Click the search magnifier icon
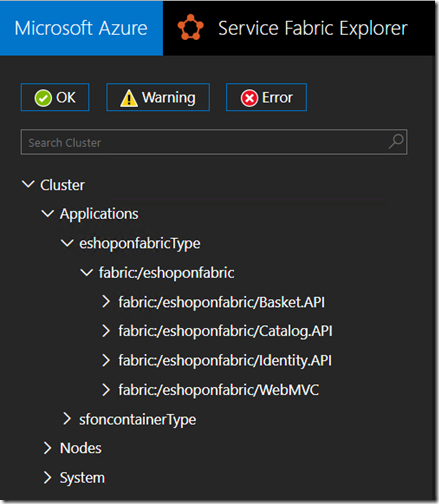Viewport: 439px width, 504px height. 396,142
